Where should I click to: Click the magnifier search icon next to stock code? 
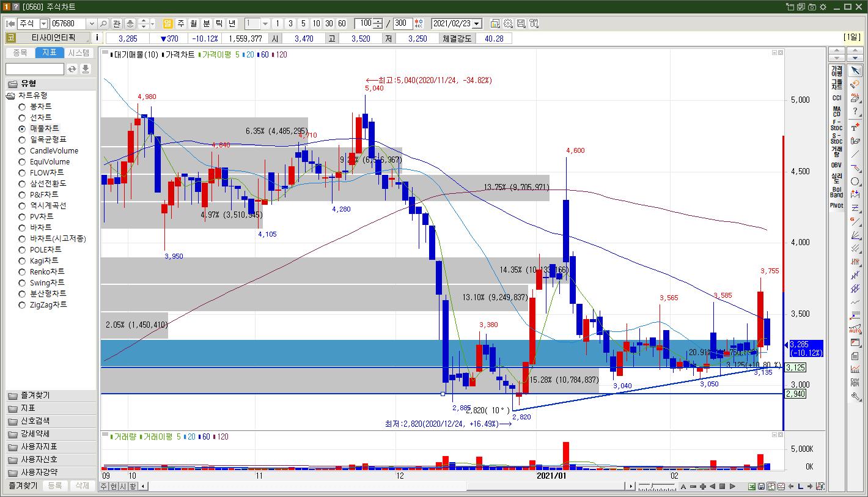click(x=103, y=23)
